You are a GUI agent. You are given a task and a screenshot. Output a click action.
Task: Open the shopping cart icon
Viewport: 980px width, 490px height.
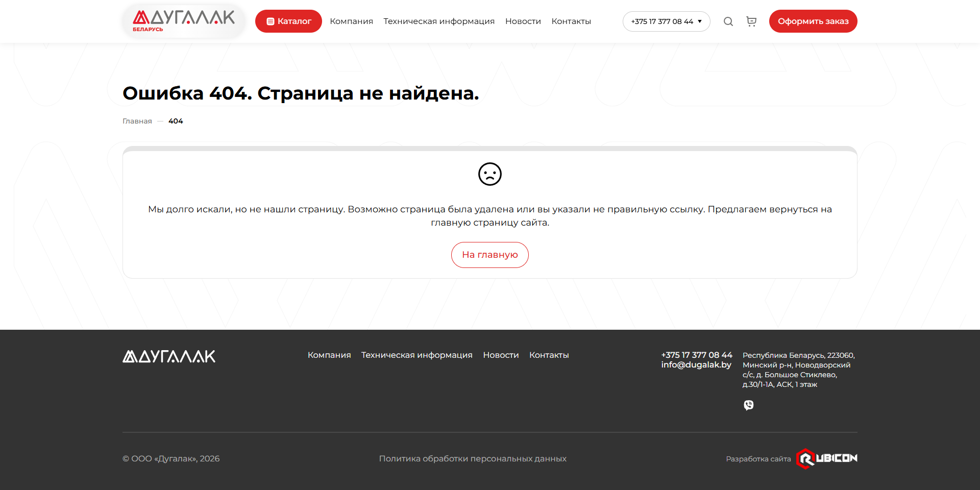(x=751, y=21)
